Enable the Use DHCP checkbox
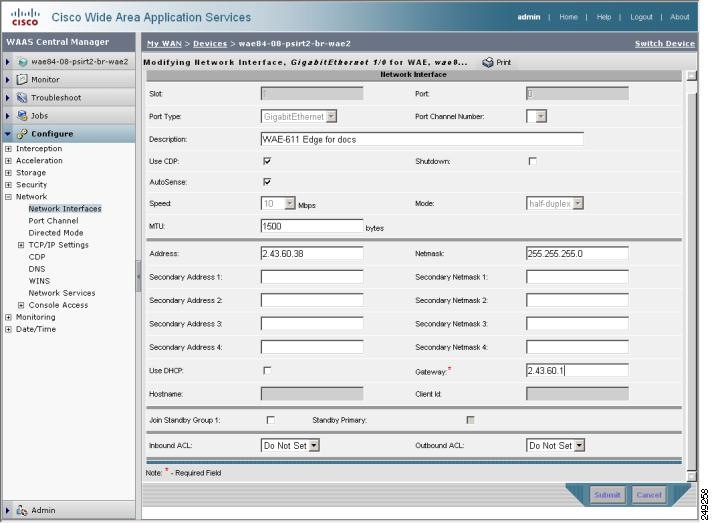Image resolution: width=712 pixels, height=523 pixels. click(x=267, y=370)
